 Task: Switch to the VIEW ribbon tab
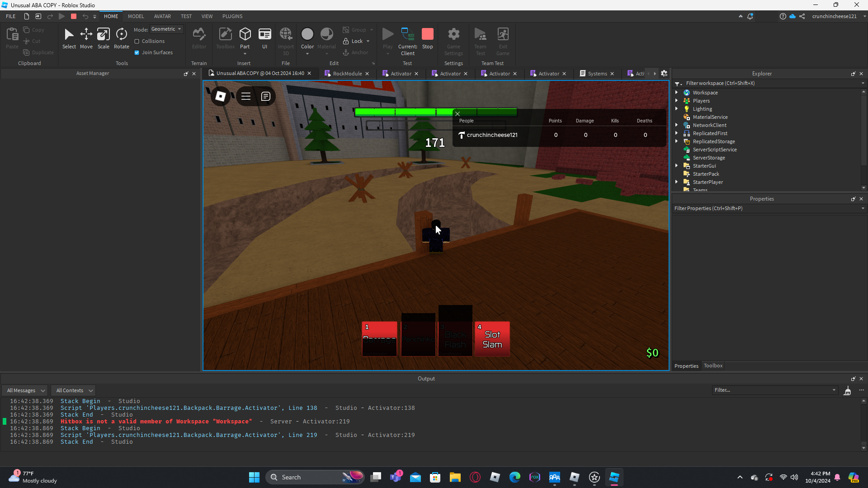point(207,16)
